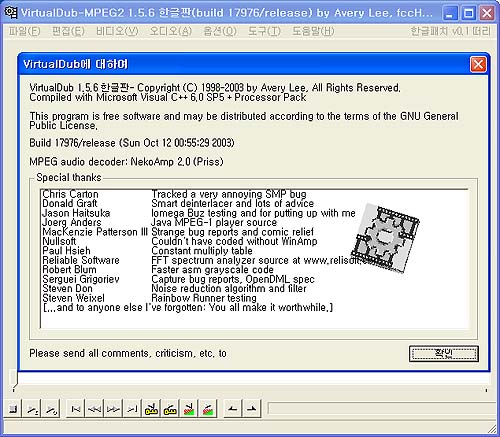The height and width of the screenshot is (437, 500).
Task: Click the 확인 button in About dialog
Action: click(x=444, y=353)
